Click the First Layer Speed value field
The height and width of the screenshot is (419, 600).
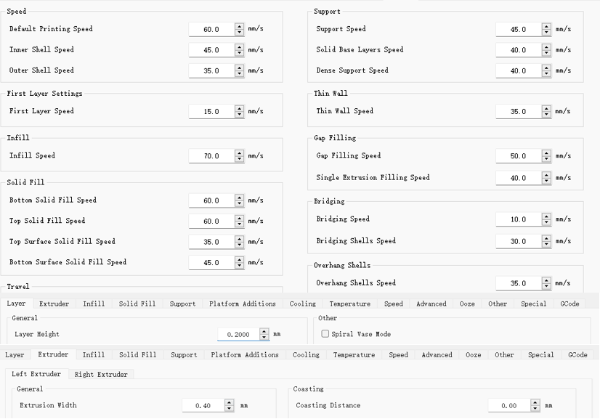[211, 112]
